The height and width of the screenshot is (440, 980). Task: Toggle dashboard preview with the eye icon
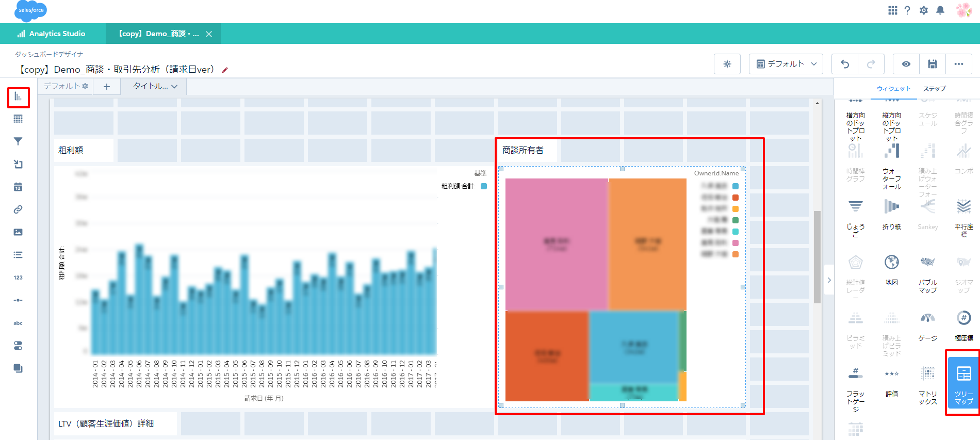pos(906,64)
